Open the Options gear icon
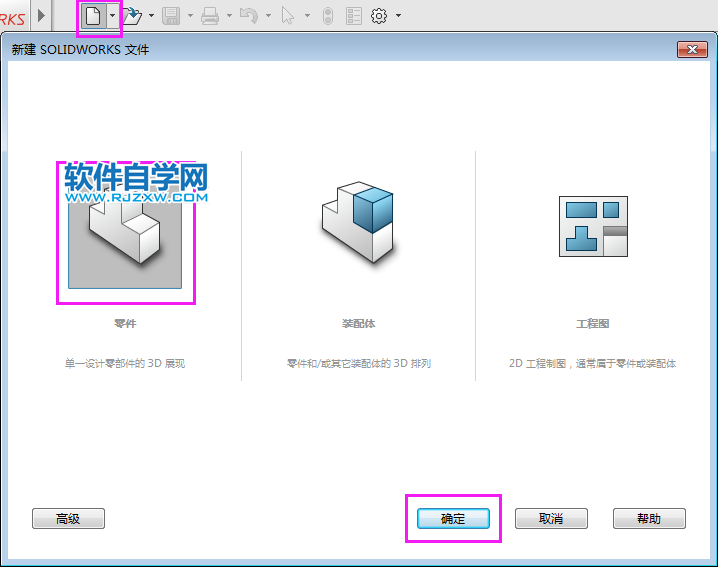The image size is (718, 567). pos(379,16)
